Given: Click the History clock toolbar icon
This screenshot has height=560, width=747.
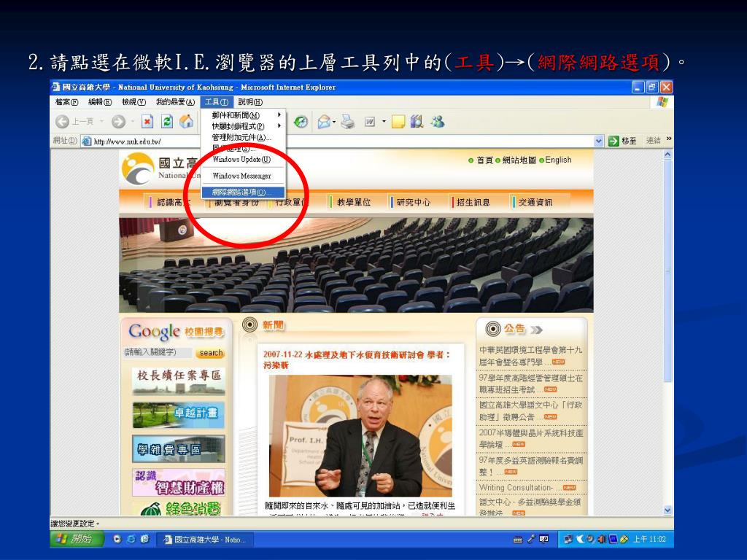Looking at the screenshot, I should coord(301,122).
